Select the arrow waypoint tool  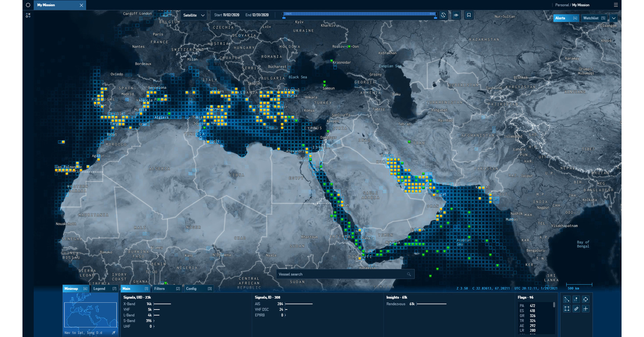point(576,299)
